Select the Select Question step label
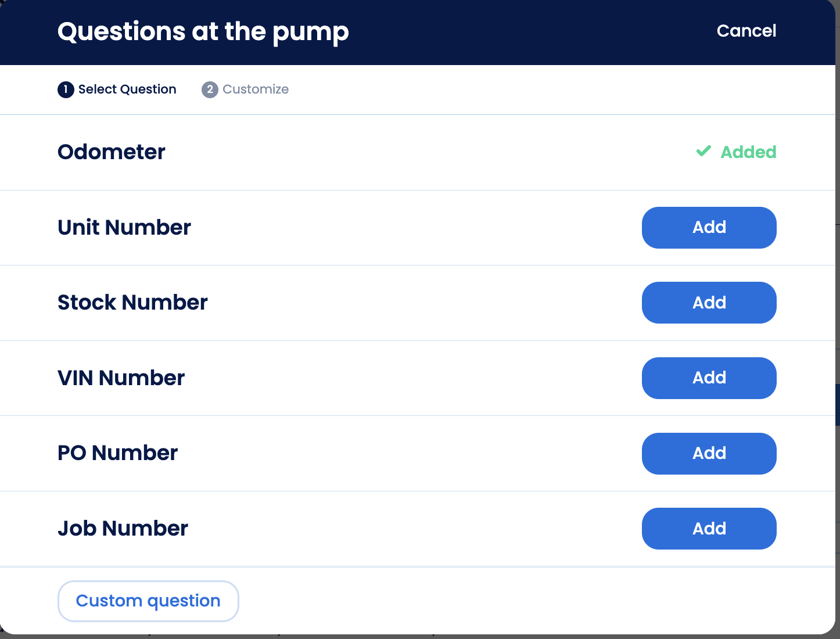The image size is (840, 639). (x=127, y=89)
